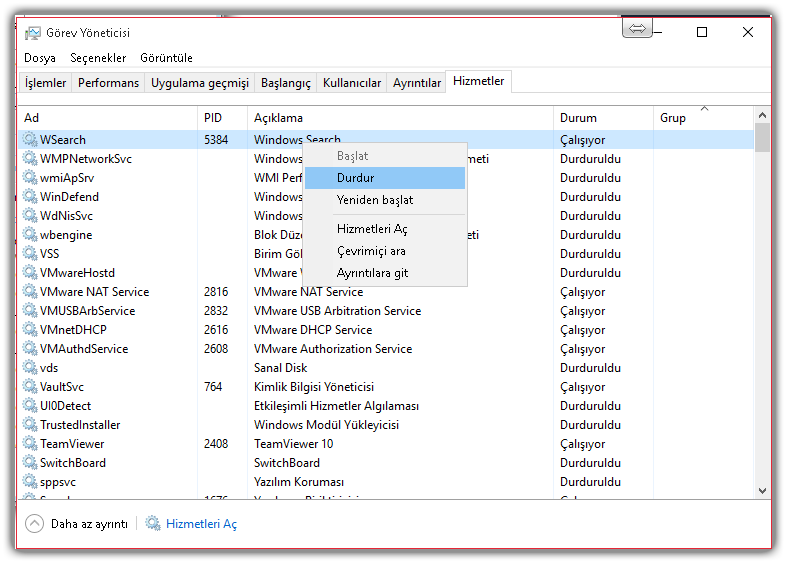Viewport: 787px width, 564px height.
Task: Click PID 764 of VaultSvc
Action: pos(213,387)
